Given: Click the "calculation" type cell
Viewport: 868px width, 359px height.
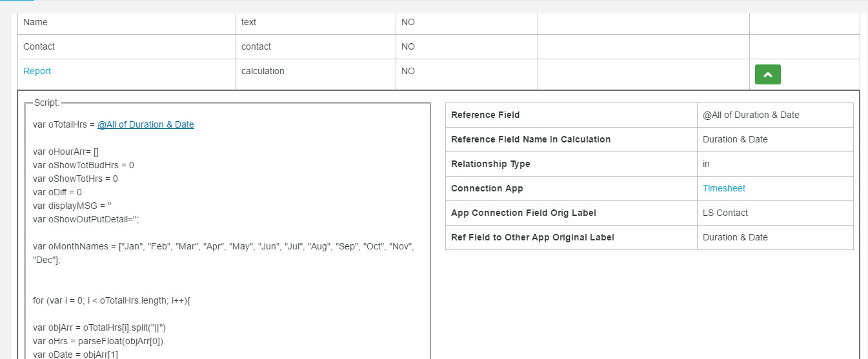Looking at the screenshot, I should click(263, 72).
